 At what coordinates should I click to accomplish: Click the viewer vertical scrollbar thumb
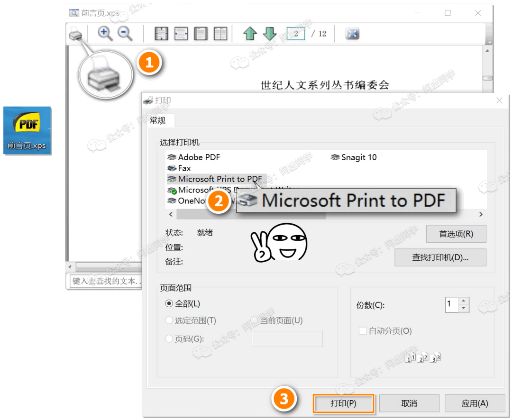pos(487,78)
